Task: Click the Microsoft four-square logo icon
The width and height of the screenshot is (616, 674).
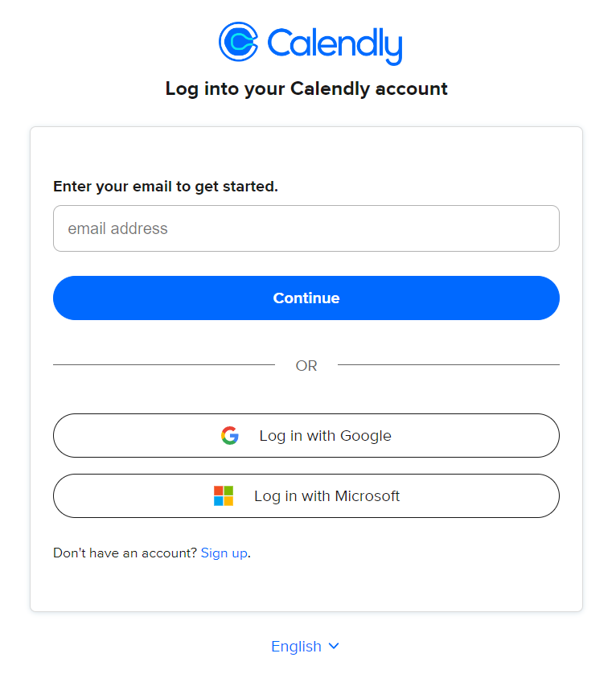Action: tap(224, 496)
